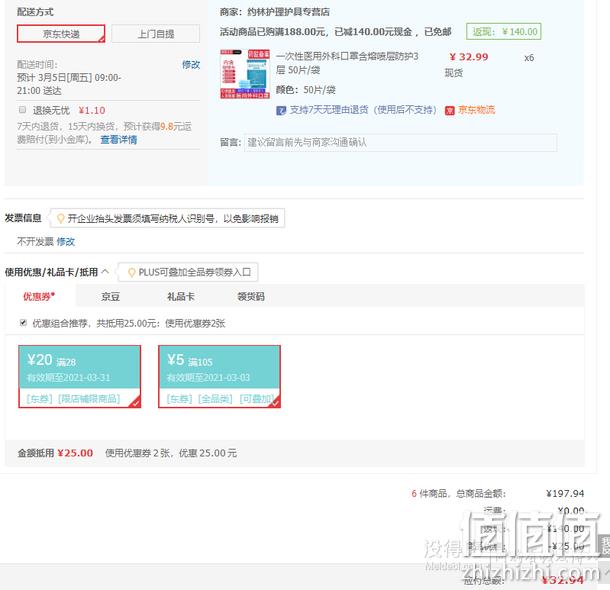
Task: Click the 京东物流 JD icon
Action: pyautogui.click(x=450, y=111)
